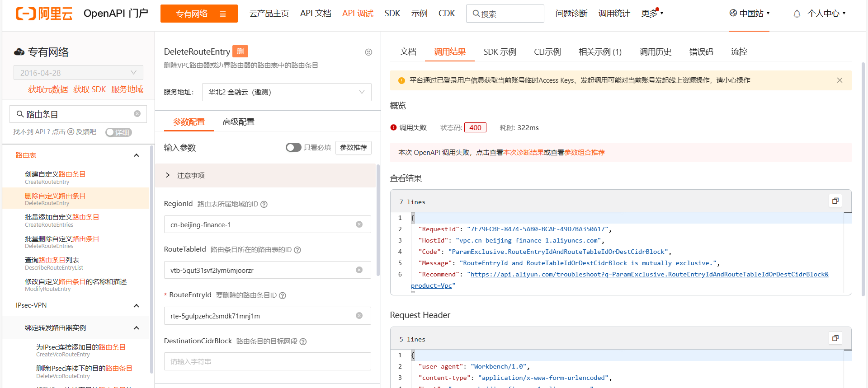Click the 服务地域 link

pyautogui.click(x=127, y=89)
